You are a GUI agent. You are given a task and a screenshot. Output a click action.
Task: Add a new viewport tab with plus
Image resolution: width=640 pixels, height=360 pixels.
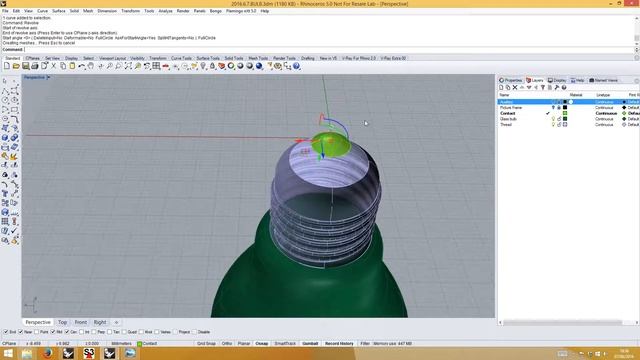click(x=116, y=322)
